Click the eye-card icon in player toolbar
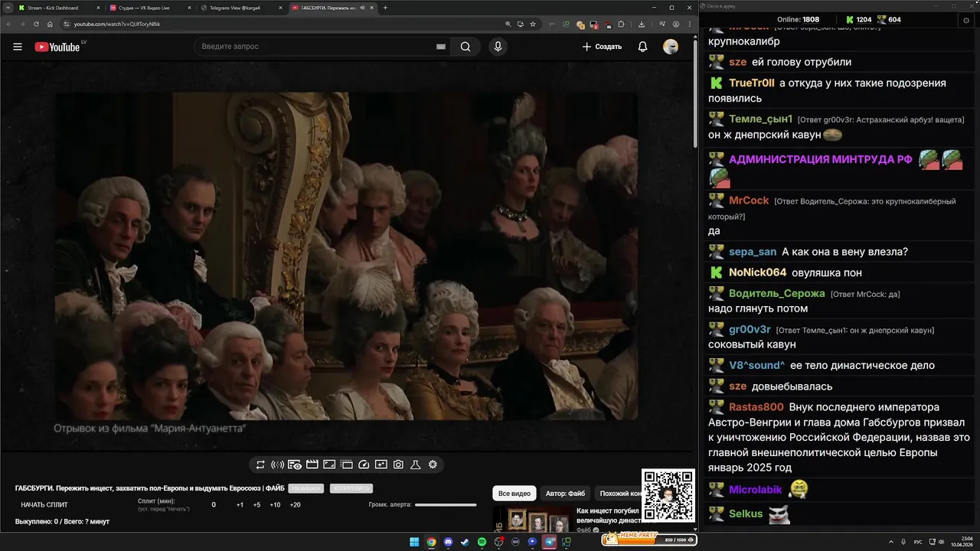 pos(295,465)
